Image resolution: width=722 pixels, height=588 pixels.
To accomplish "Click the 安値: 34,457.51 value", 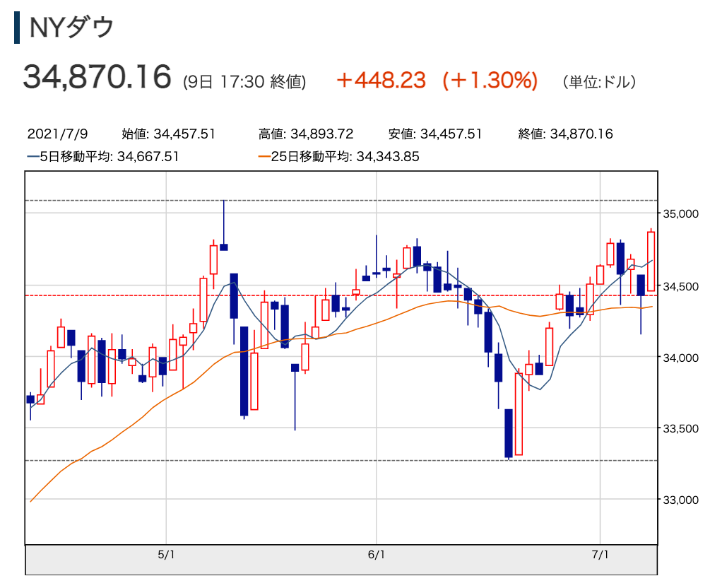I will 435,134.
